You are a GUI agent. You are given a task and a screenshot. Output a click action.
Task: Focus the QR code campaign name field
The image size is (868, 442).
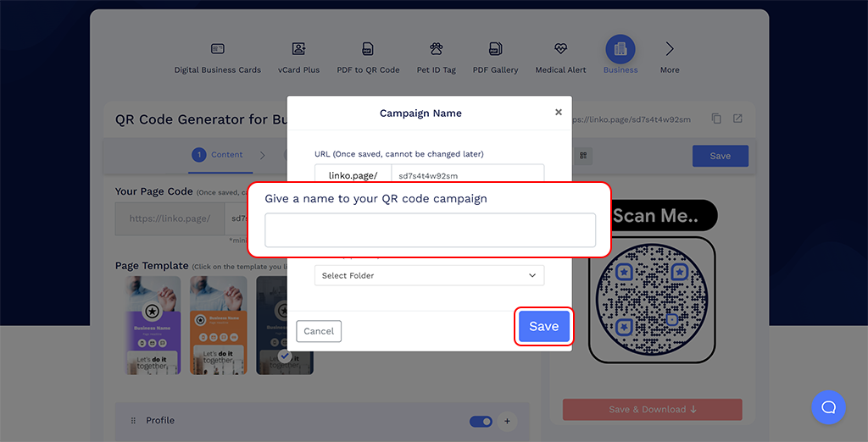(430, 230)
